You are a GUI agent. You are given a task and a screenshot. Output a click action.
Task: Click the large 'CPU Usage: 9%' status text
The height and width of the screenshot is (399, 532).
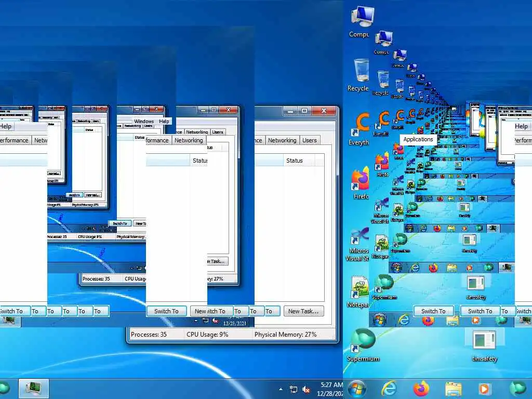207,335
